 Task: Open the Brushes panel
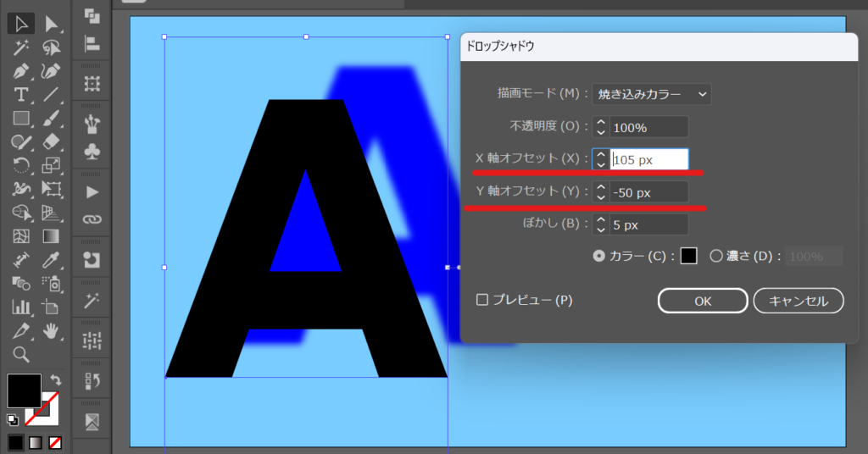pos(92,125)
